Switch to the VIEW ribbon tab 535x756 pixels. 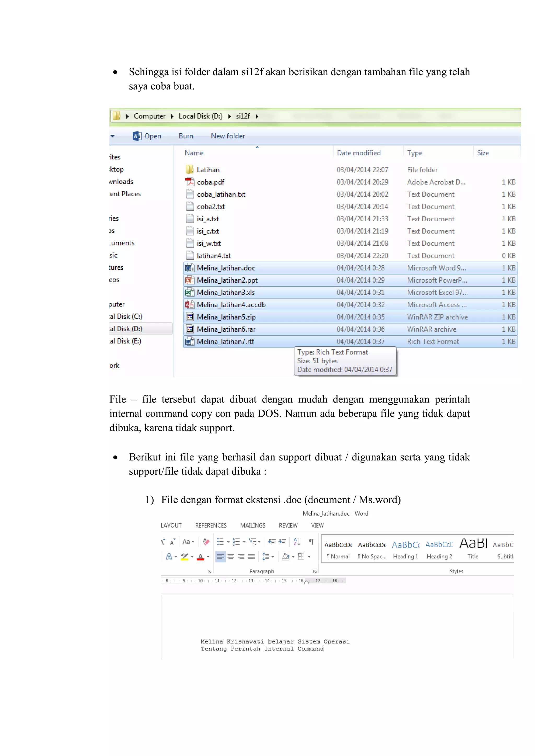tap(318, 525)
